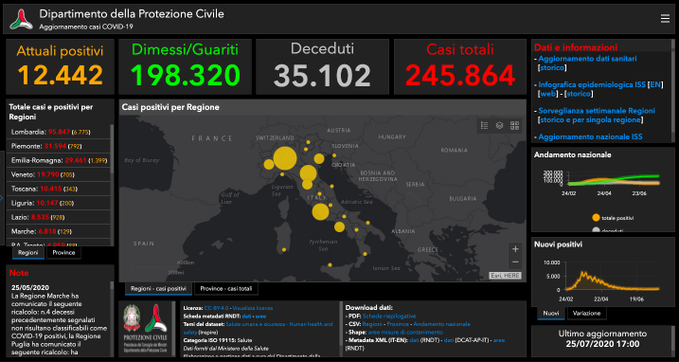Screen dimensions: 679x362
Task: Open the 'Visualizza licenza' link
Action: click(x=253, y=308)
